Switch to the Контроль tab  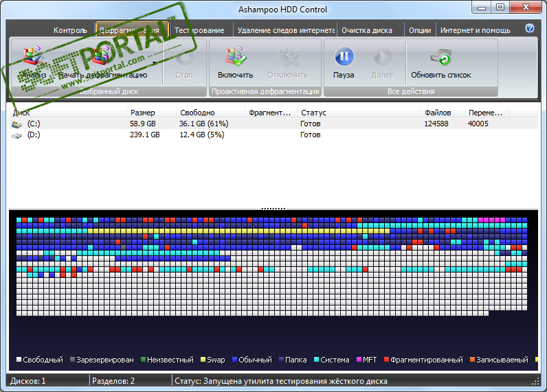[70, 30]
